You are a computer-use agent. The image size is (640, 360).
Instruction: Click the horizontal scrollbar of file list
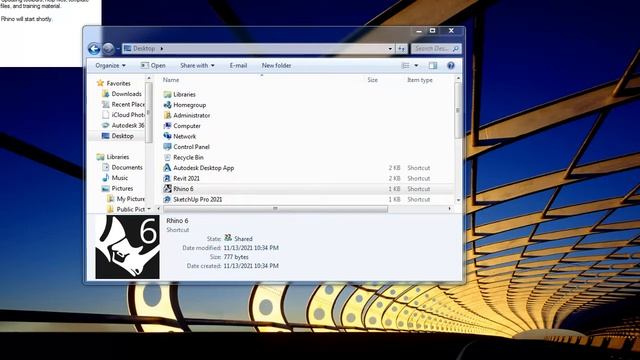coord(275,209)
